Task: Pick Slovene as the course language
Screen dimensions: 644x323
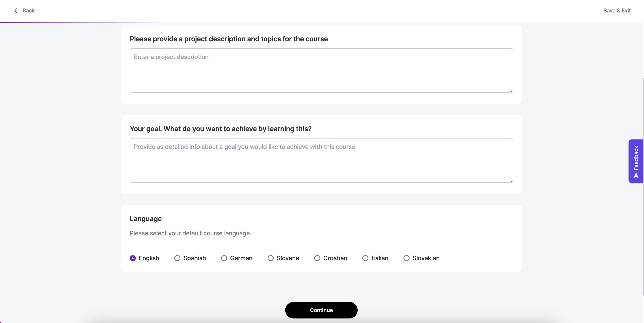Action: coord(271,258)
